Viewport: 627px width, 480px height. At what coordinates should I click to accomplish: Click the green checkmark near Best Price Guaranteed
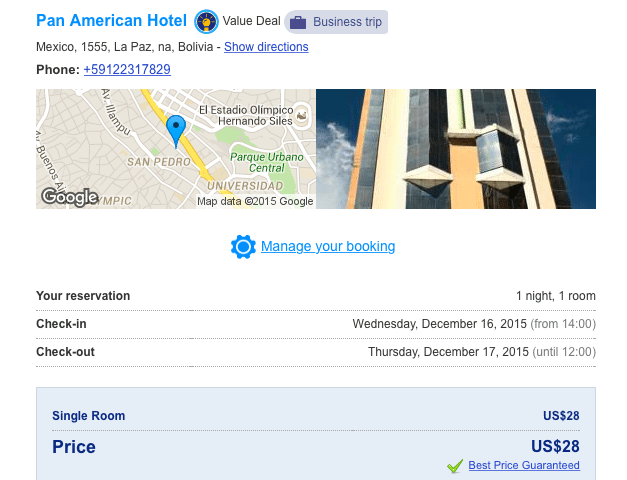[455, 466]
